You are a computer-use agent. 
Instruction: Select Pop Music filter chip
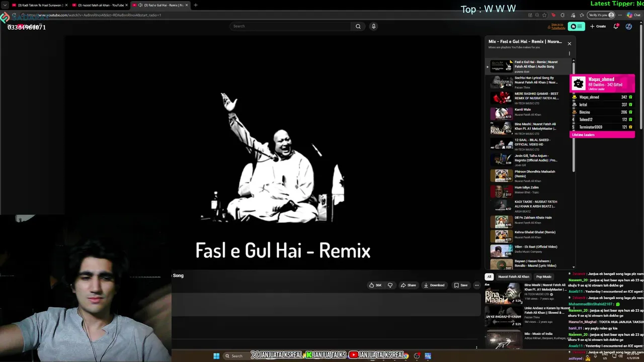[544, 277]
